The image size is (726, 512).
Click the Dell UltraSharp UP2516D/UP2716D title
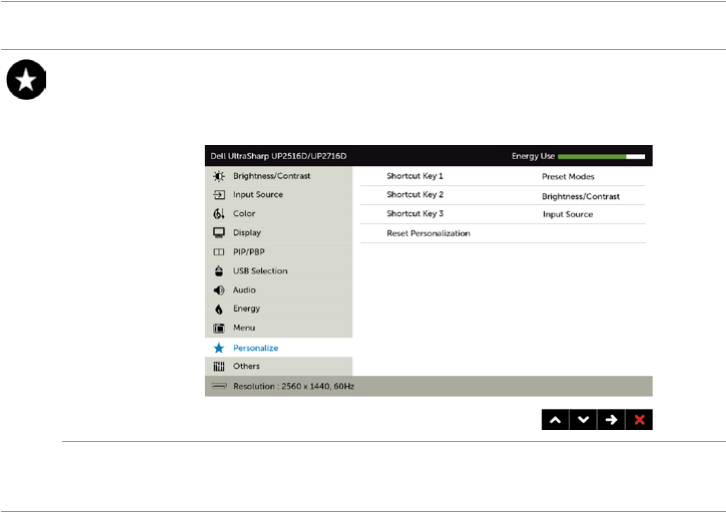click(x=278, y=156)
